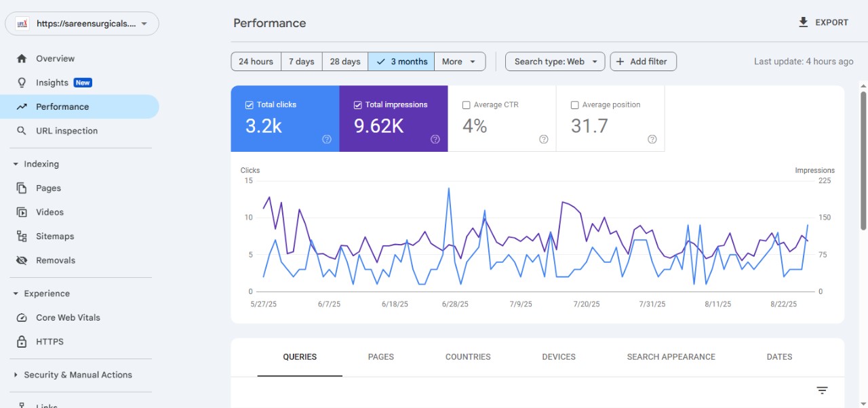Screen dimensions: 868x408
Task: Open Core Web Vitals under Experience
Action: 68,317
